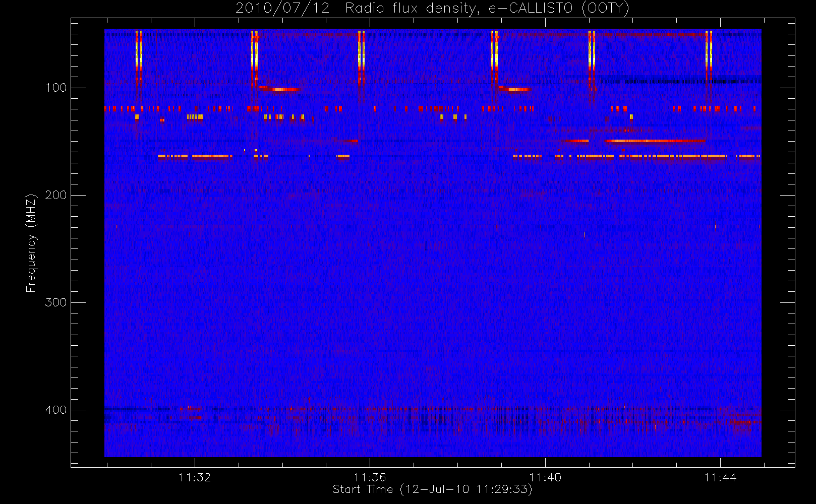Click the time tick label '11:44'
Viewport: 816px width, 504px height.
pyautogui.click(x=720, y=477)
